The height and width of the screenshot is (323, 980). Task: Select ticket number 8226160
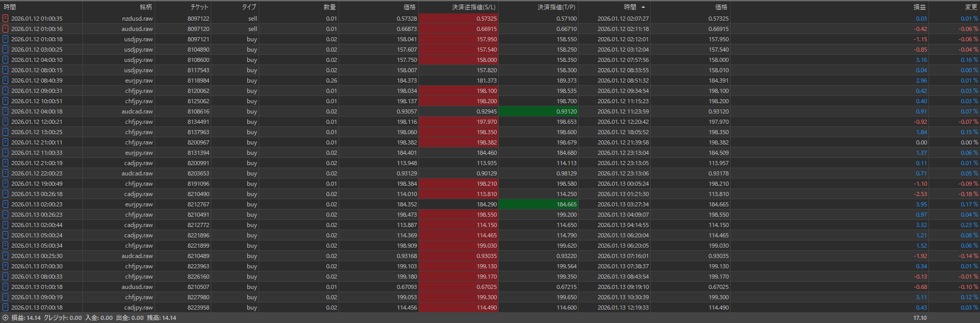pos(198,277)
